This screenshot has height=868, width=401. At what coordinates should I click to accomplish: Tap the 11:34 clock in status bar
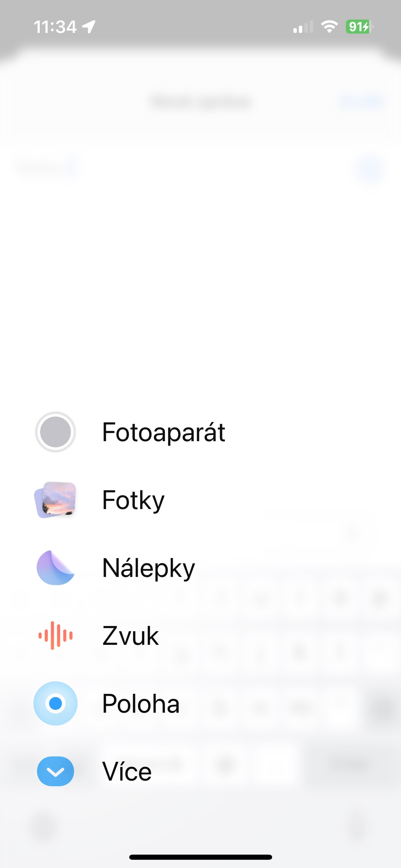(55, 27)
